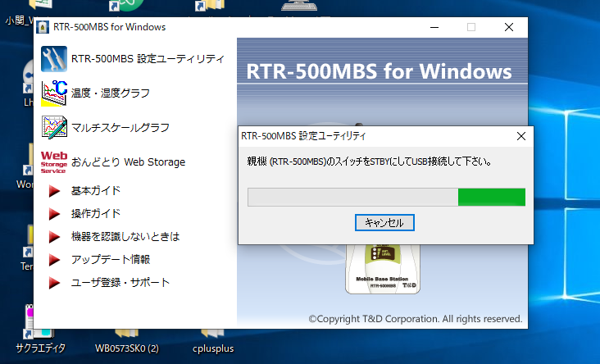Close the 設定ユーティリティ dialog
This screenshot has width=600, height=364.
coord(521,136)
